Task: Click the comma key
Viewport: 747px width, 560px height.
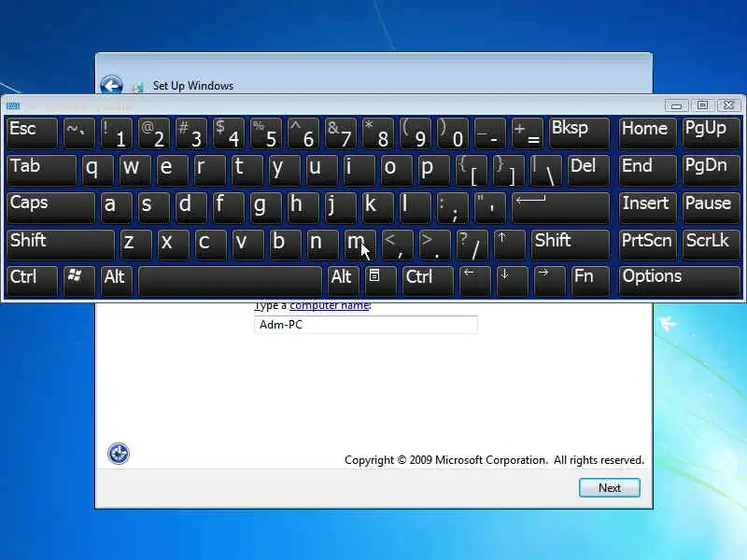Action: pyautogui.click(x=397, y=245)
